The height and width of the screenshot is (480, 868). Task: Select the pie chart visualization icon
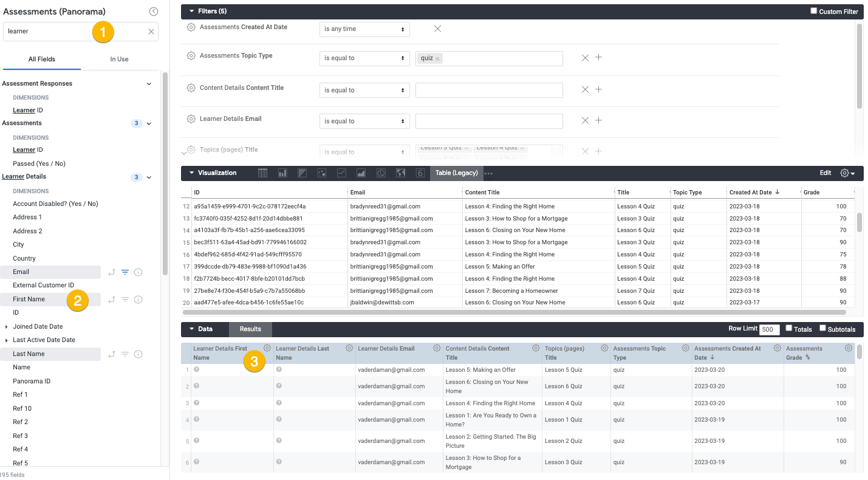(x=381, y=173)
